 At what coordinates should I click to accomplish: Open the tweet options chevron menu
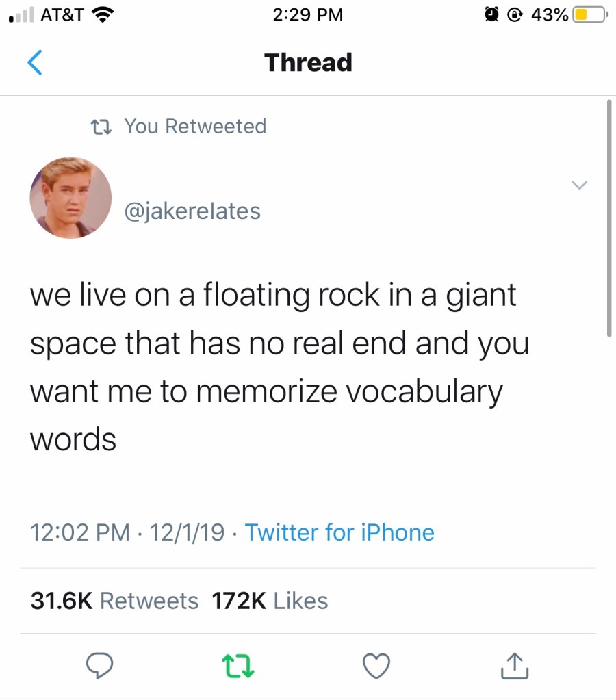[x=579, y=185]
